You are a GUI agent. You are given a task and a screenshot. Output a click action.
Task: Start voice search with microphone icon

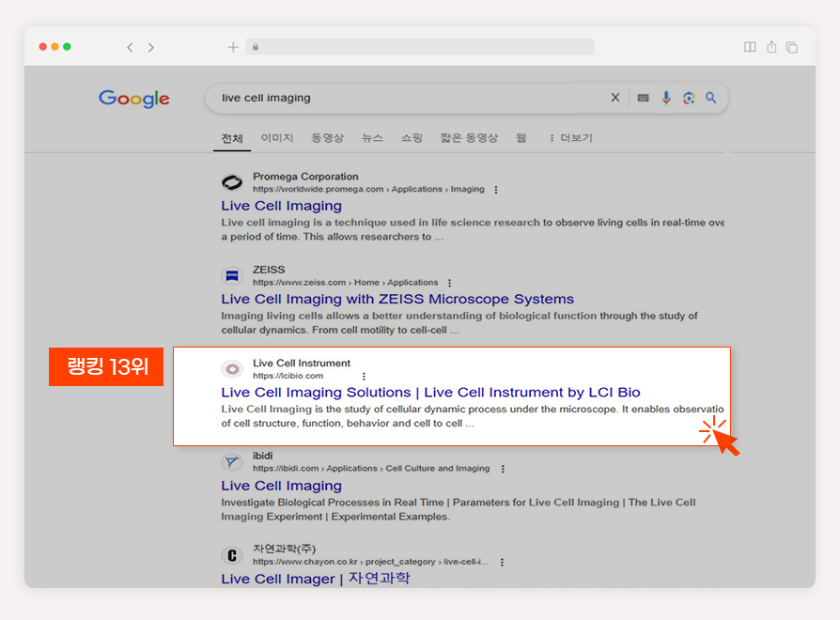(x=666, y=98)
